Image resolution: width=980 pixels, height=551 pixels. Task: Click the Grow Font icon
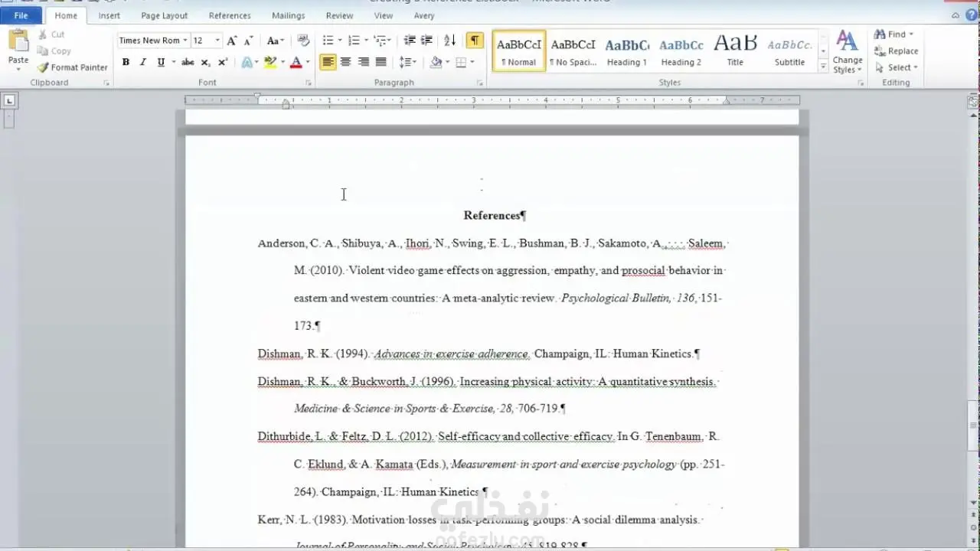[232, 41]
